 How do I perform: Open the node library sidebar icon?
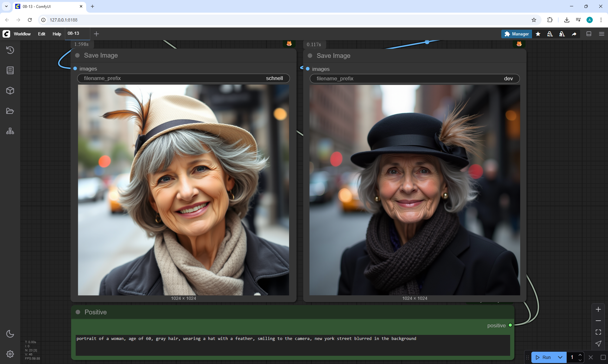coord(10,70)
